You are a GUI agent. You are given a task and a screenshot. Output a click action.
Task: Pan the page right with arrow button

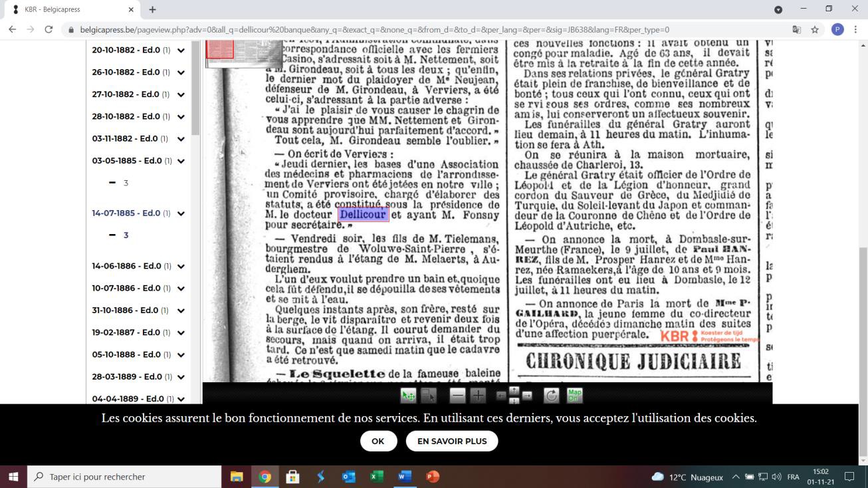pyautogui.click(x=527, y=396)
